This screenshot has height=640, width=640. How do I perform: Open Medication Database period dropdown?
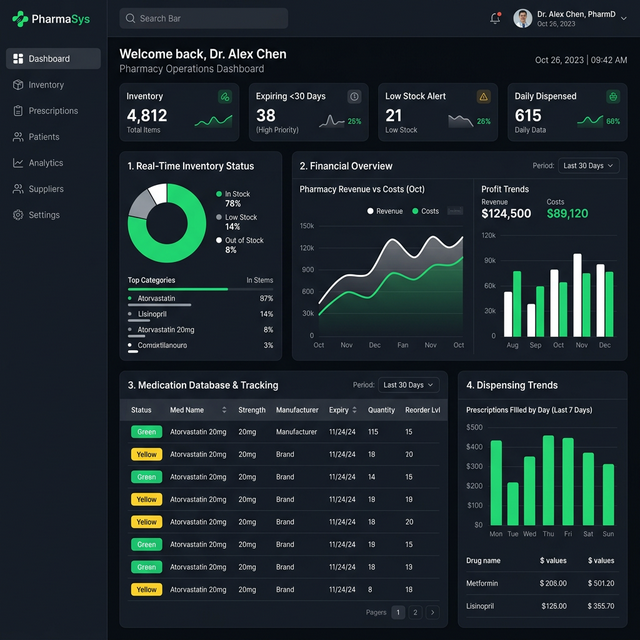coord(408,385)
